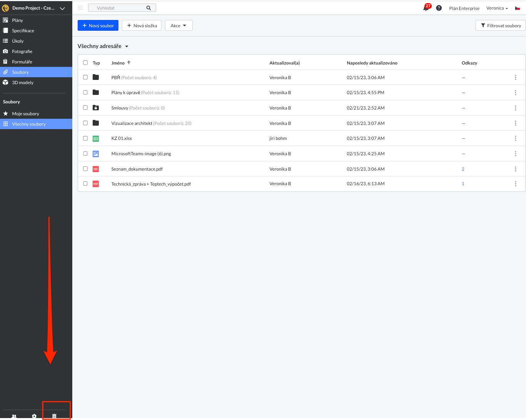Click the help question mark icon
526x420 pixels.
(439, 8)
